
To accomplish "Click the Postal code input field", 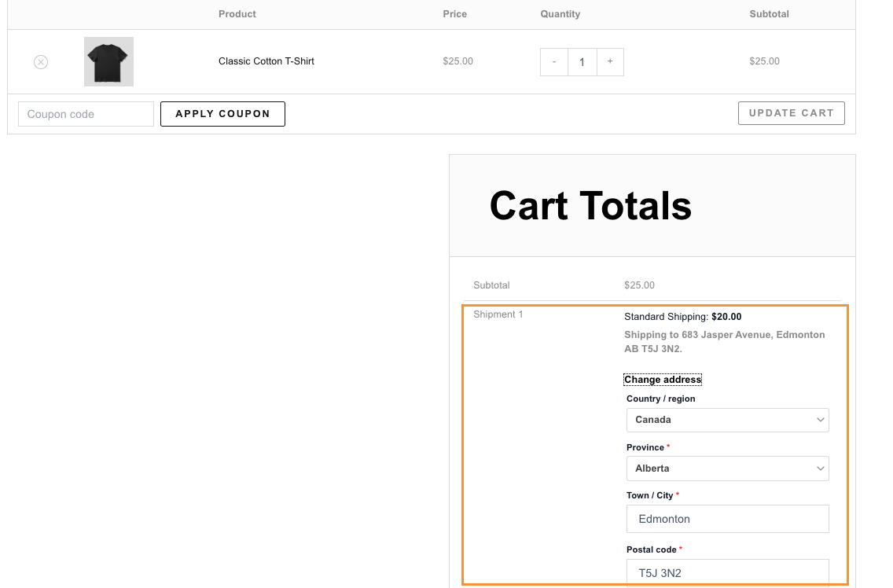I will (x=727, y=572).
